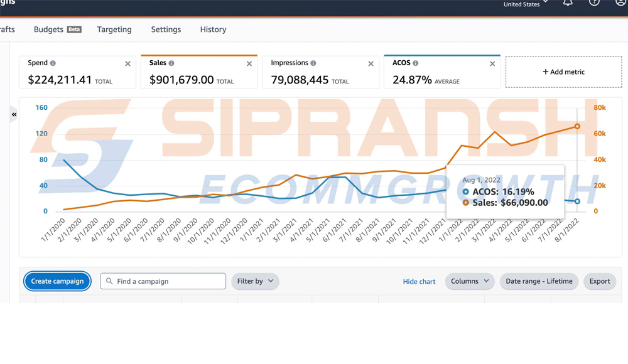The image size is (628, 364).
Task: Open the United States marketplace selector
Action: 526,4
